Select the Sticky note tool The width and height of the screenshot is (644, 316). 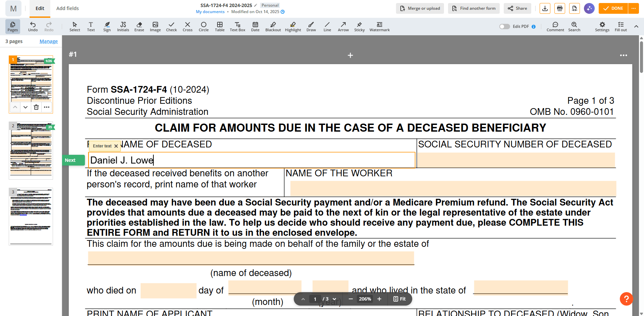tap(359, 27)
